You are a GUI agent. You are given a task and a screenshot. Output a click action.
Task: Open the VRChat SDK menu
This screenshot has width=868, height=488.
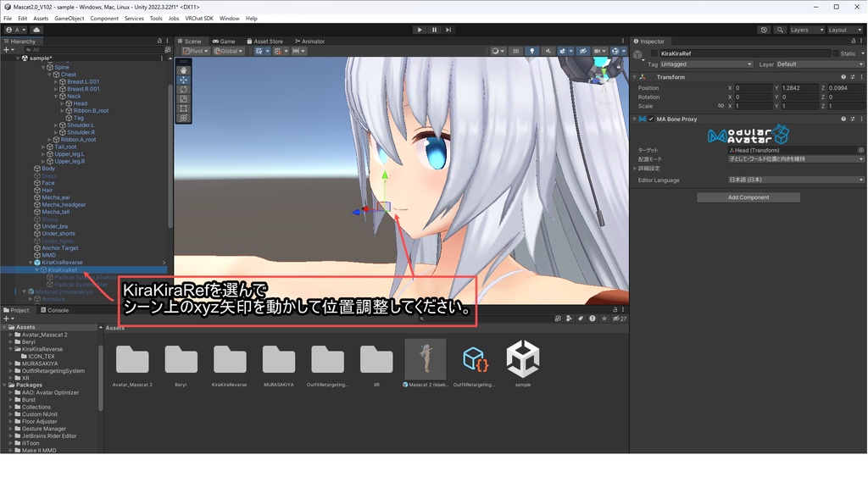click(x=199, y=18)
